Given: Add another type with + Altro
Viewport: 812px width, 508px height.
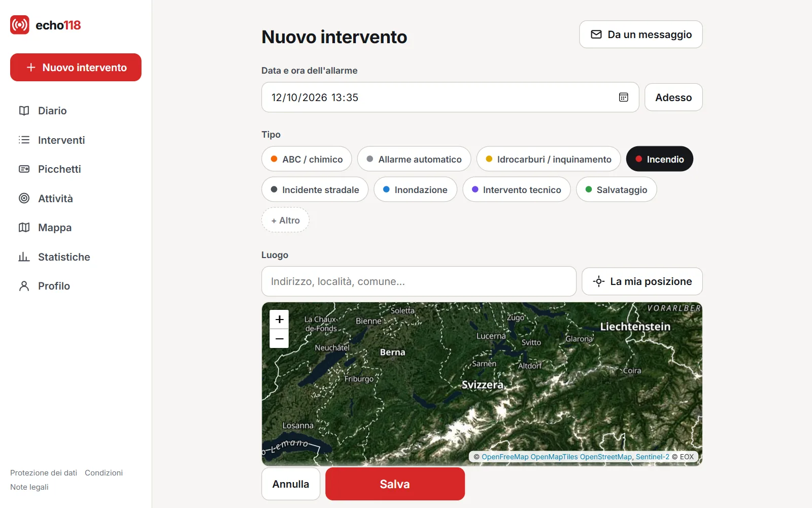Looking at the screenshot, I should point(285,220).
